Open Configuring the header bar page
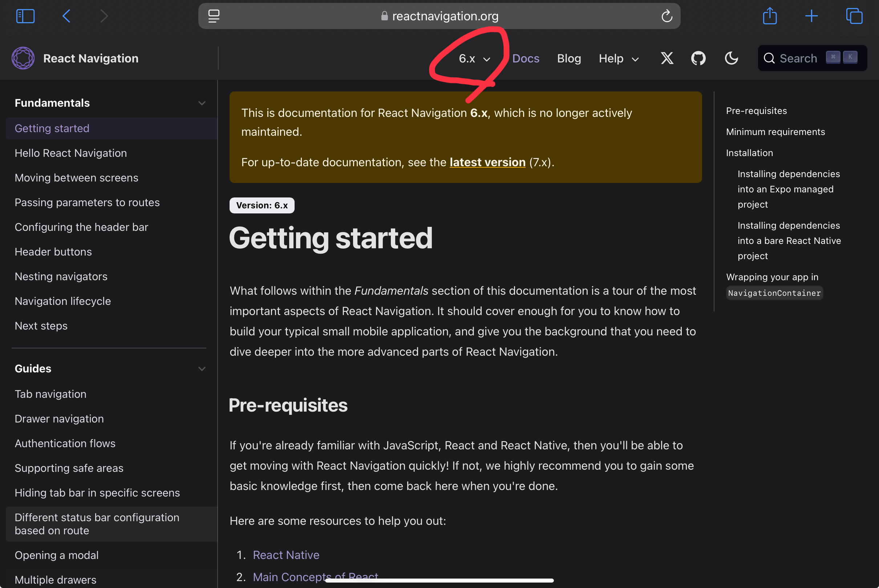 (x=112, y=227)
